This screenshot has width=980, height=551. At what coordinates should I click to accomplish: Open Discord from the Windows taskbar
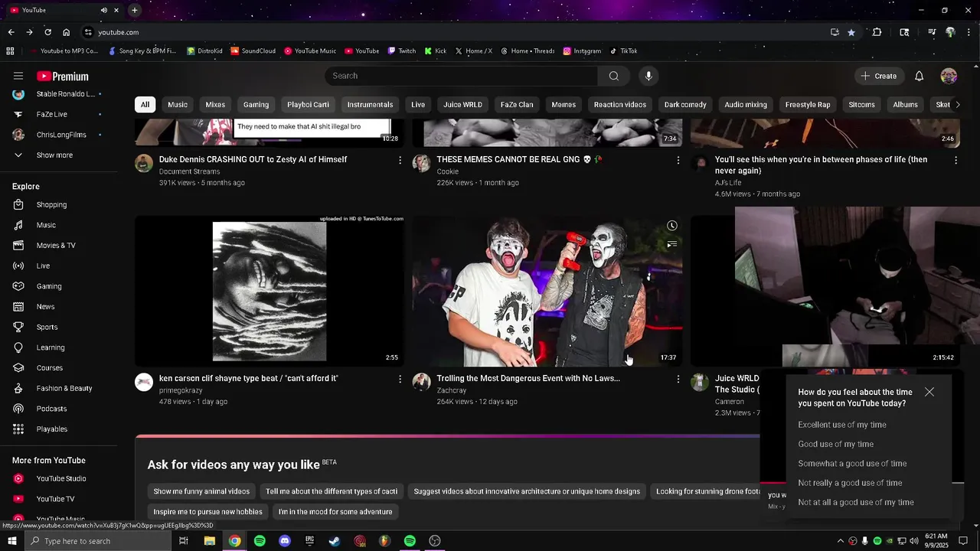pyautogui.click(x=285, y=541)
